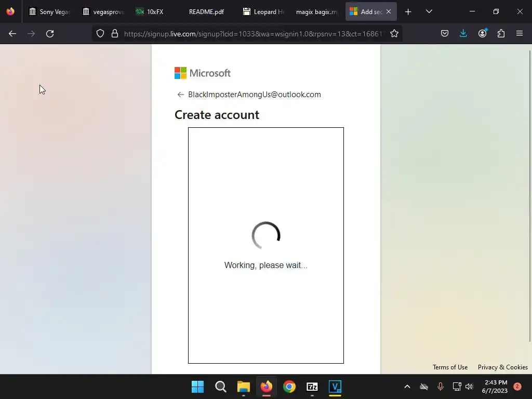Click the page vertical scrollbar
Image resolution: width=532 pixels, height=399 pixels.
[530, 196]
